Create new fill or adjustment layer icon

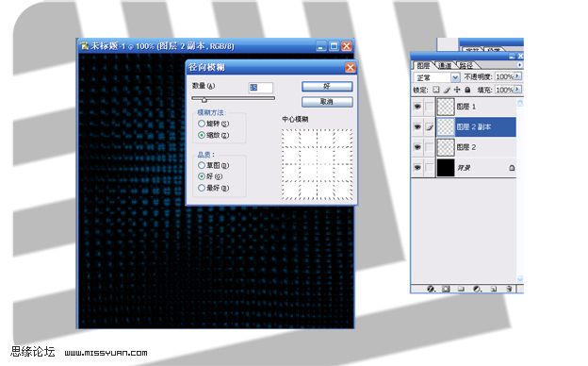point(477,289)
